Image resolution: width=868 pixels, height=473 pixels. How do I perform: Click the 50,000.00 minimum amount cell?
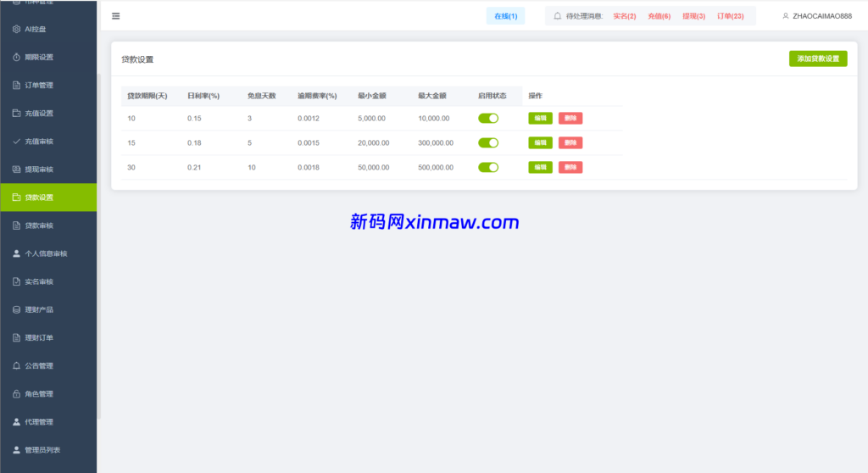[x=374, y=167]
